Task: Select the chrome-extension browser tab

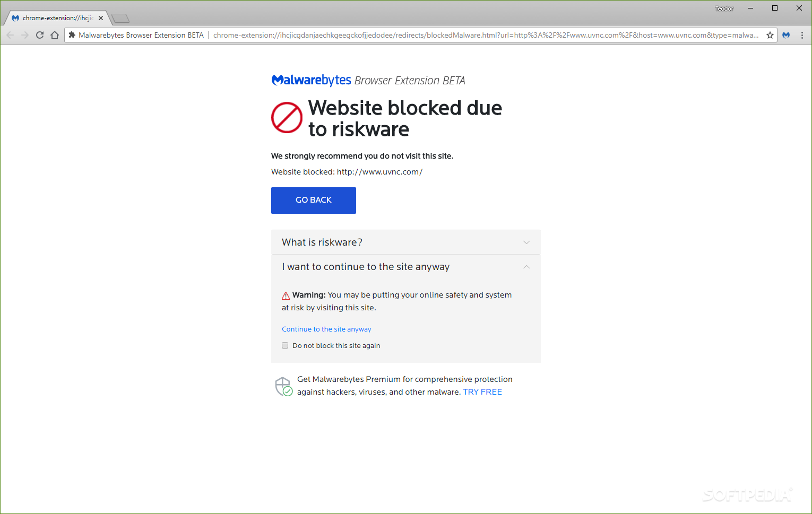Action: (x=57, y=18)
